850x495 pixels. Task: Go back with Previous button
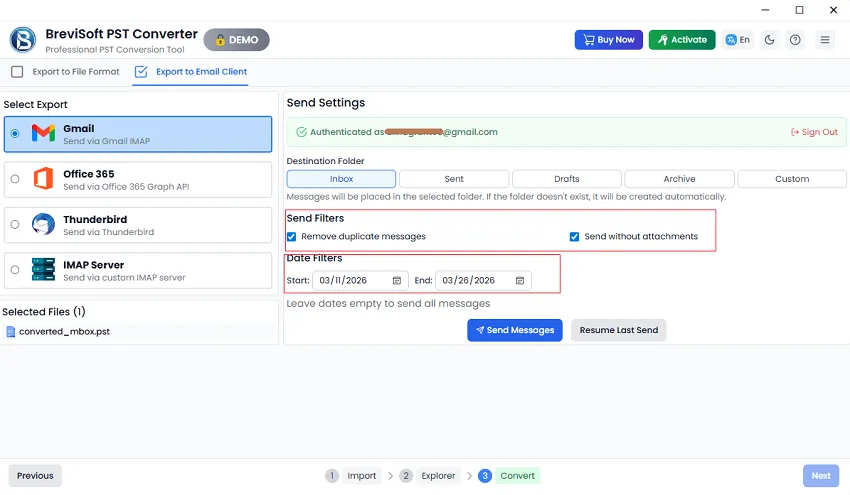35,475
